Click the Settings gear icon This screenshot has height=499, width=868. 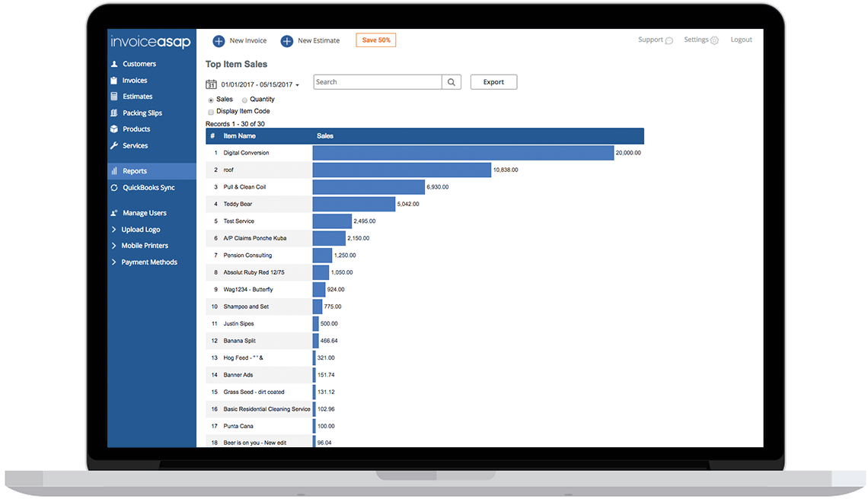pyautogui.click(x=715, y=40)
